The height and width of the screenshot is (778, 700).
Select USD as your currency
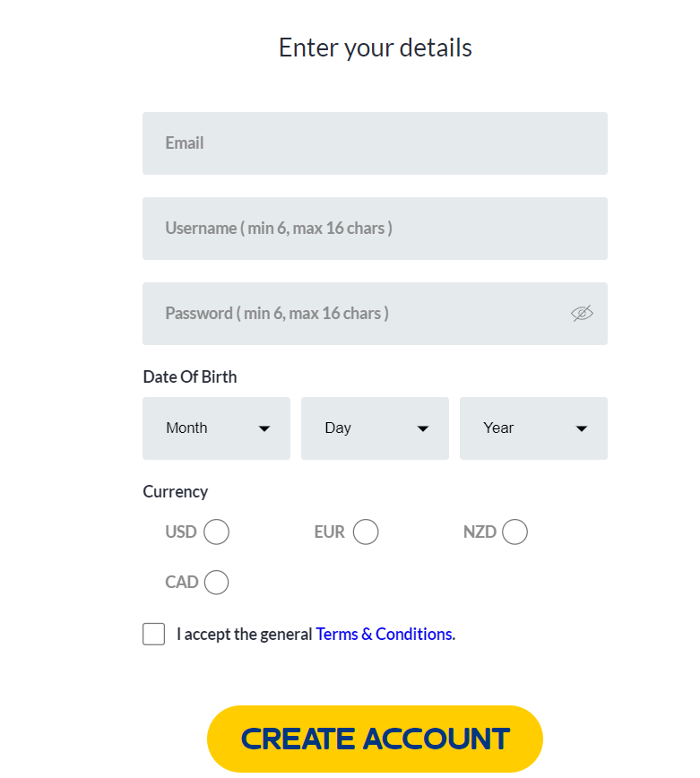(216, 532)
